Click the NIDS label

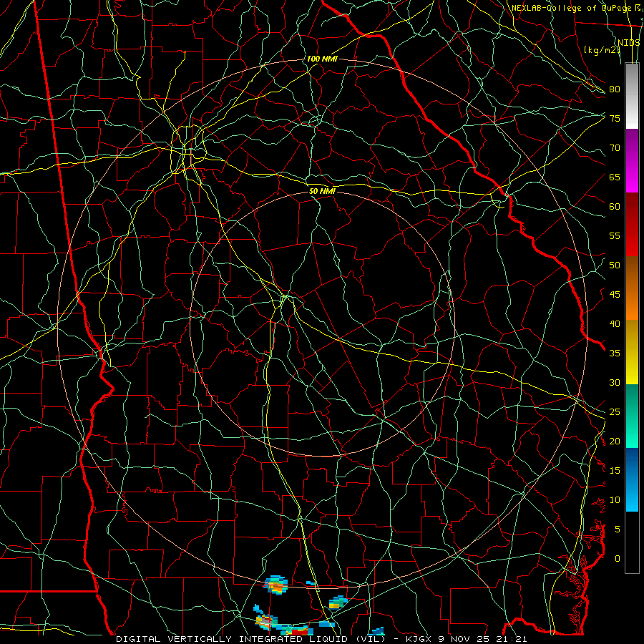629,43
